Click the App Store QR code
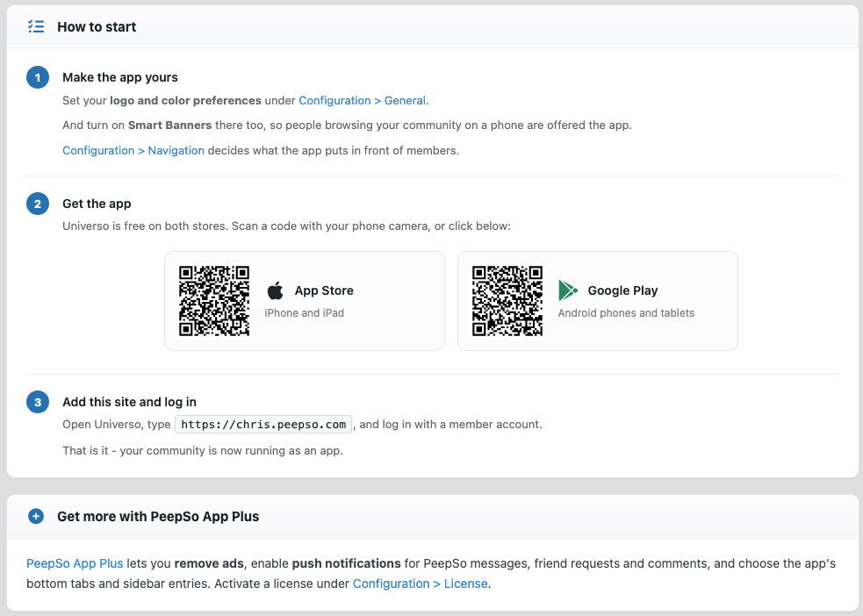The height and width of the screenshot is (616, 863). click(x=214, y=301)
